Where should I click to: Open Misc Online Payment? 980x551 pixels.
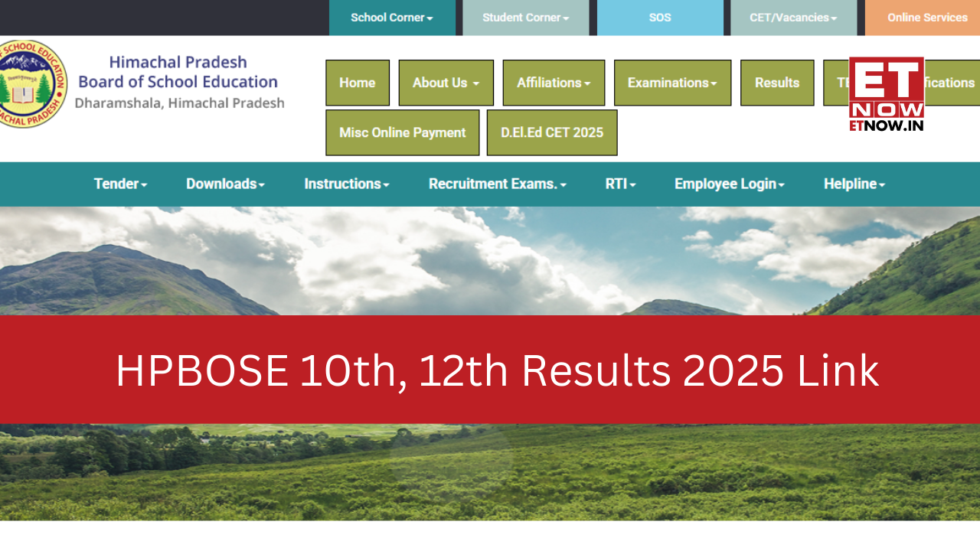coord(402,132)
